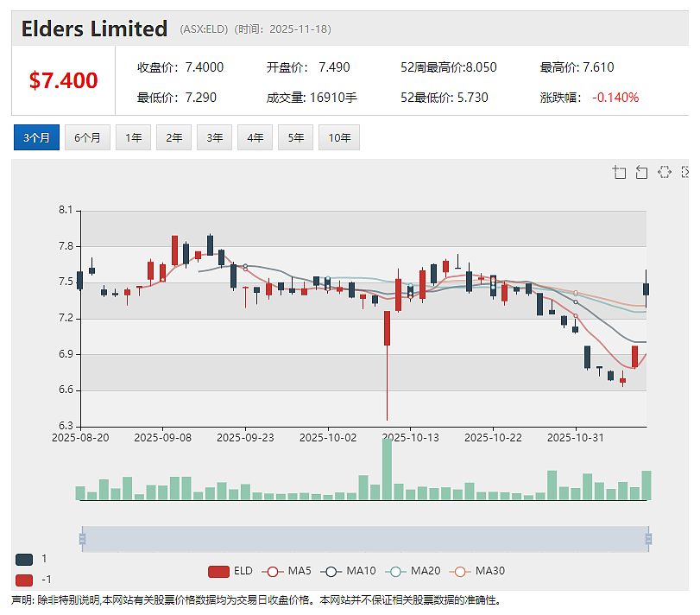Click the 2025-10-31 date axis label
Screen dimensions: 700x615
coord(576,438)
